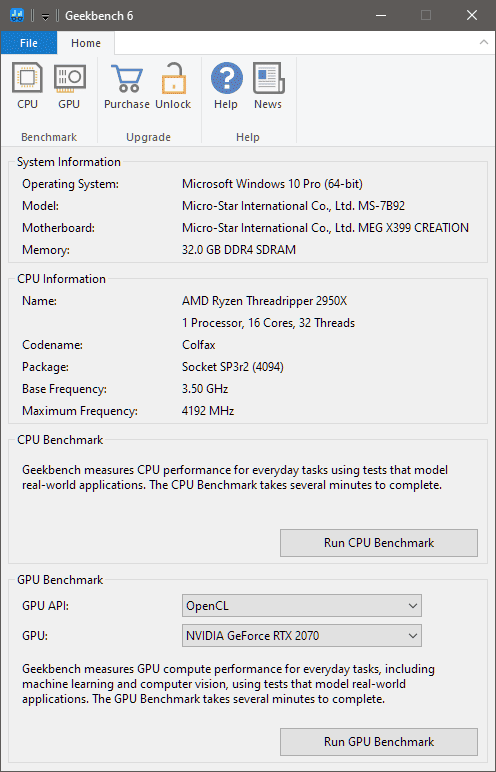496x772 pixels.
Task: Click the maximum frequency value 4192 MHz
Action: coord(208,411)
